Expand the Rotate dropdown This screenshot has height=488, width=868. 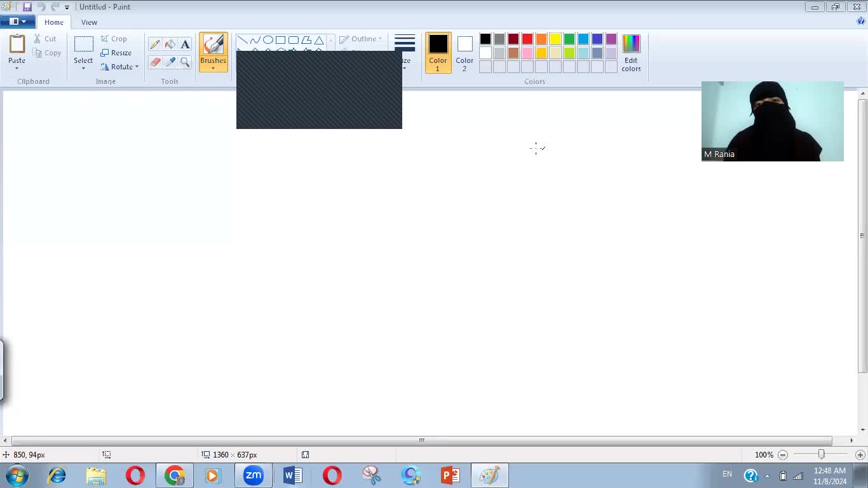pos(137,67)
